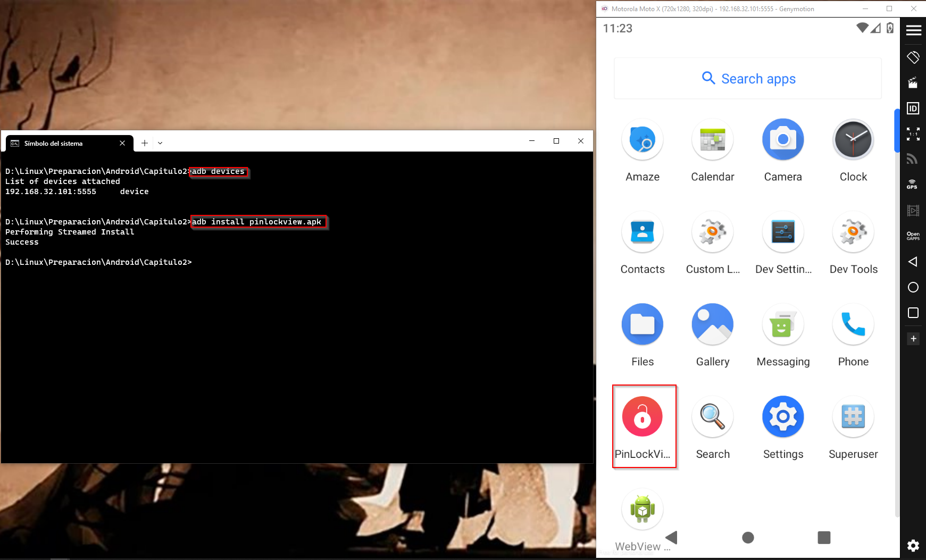Click Genymotion sidebar Recent apps square

[913, 313]
